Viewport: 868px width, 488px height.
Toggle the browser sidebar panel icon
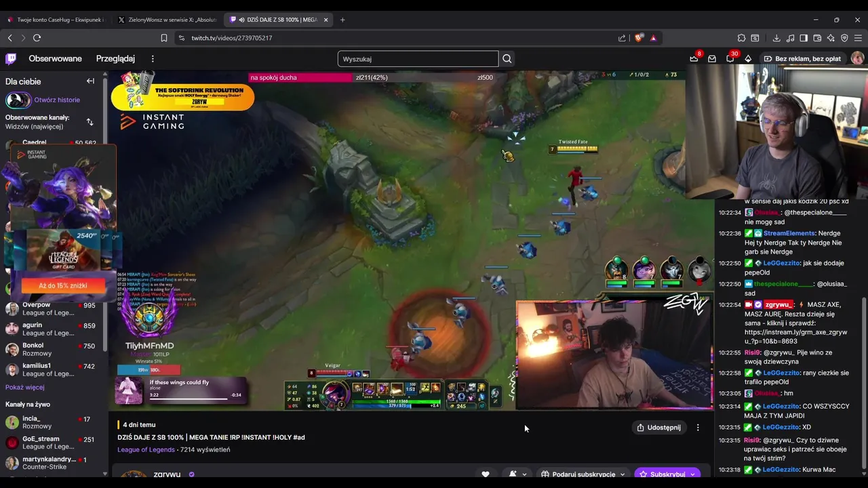[804, 38]
